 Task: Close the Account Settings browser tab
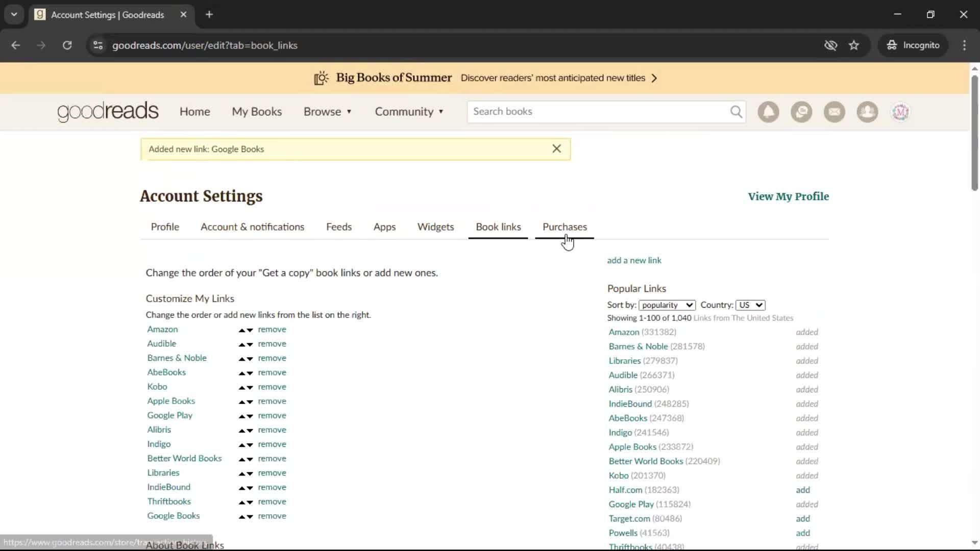point(183,14)
